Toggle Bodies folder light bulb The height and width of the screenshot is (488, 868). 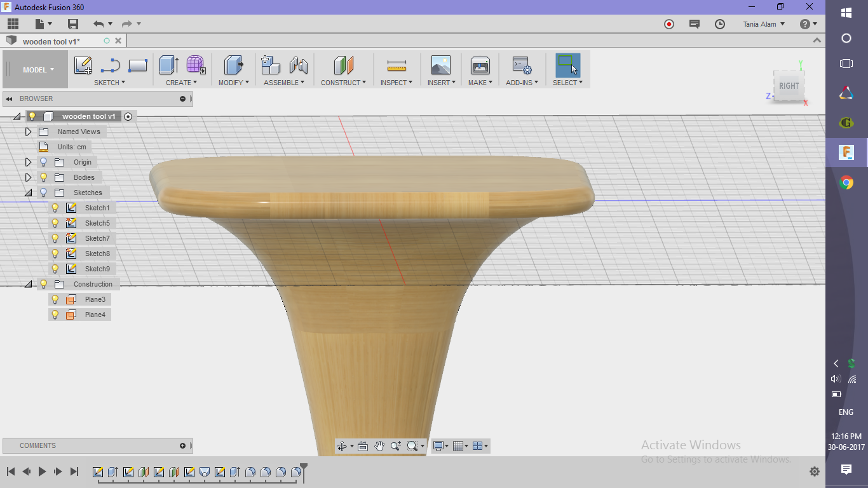tap(44, 177)
